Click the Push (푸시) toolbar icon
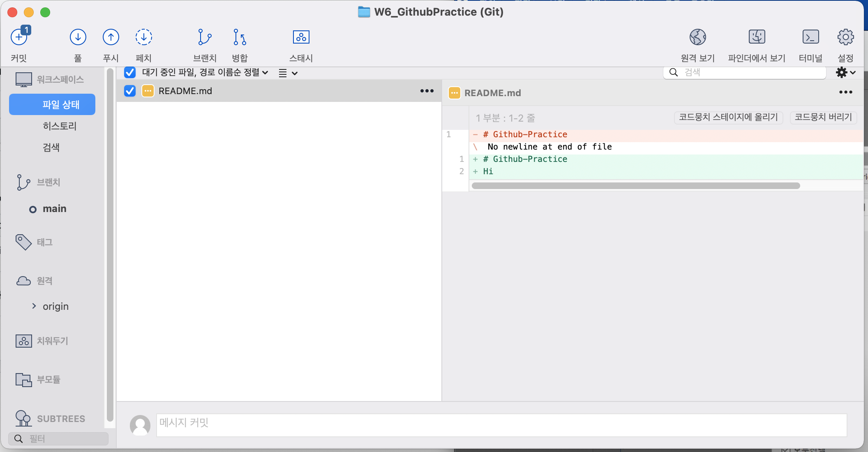The image size is (868, 452). point(111,37)
